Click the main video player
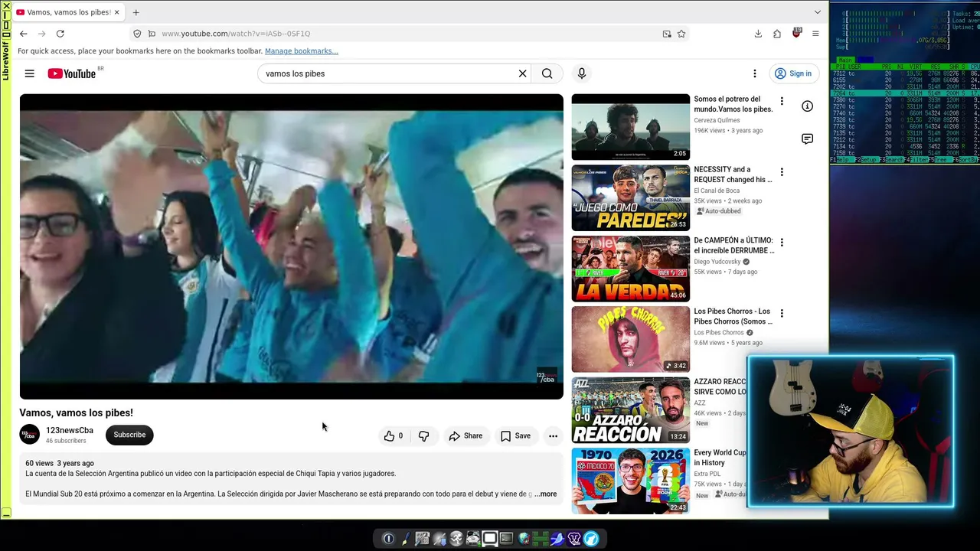The image size is (980, 551). point(292,246)
